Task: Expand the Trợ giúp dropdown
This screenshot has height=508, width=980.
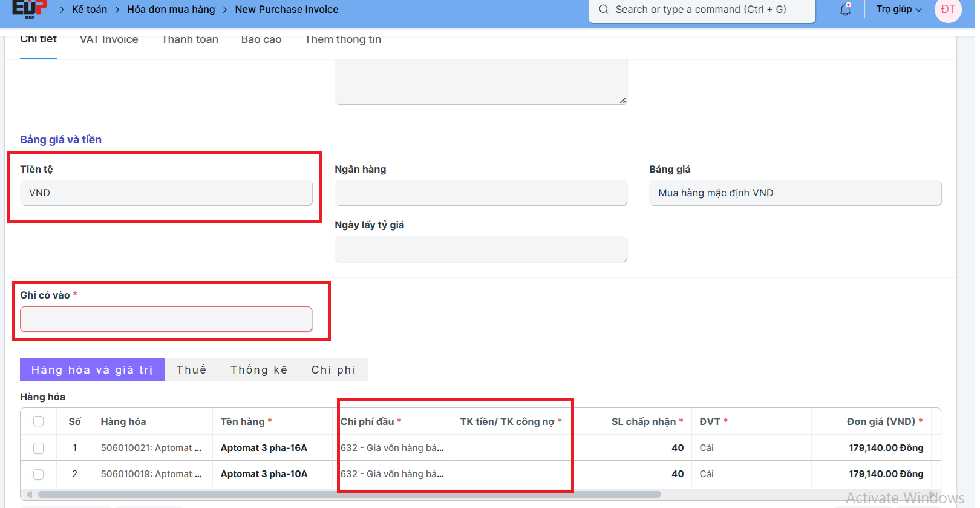Action: (899, 10)
